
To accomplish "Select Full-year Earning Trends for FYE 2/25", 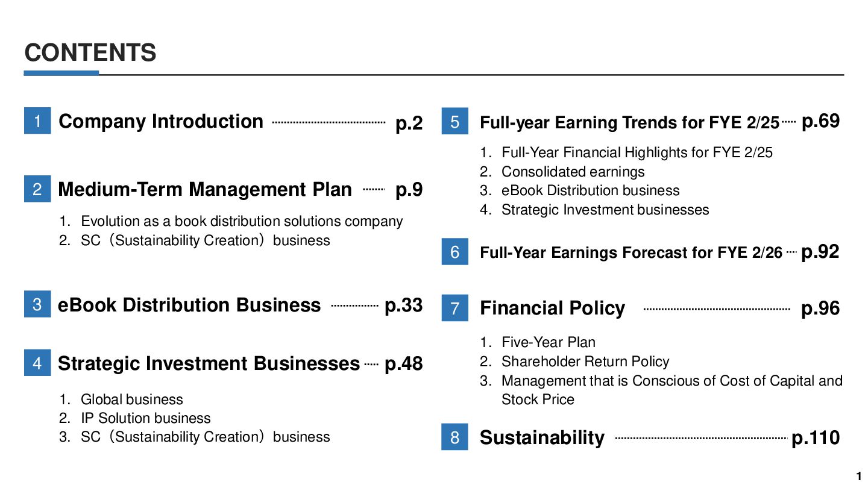I will [629, 123].
